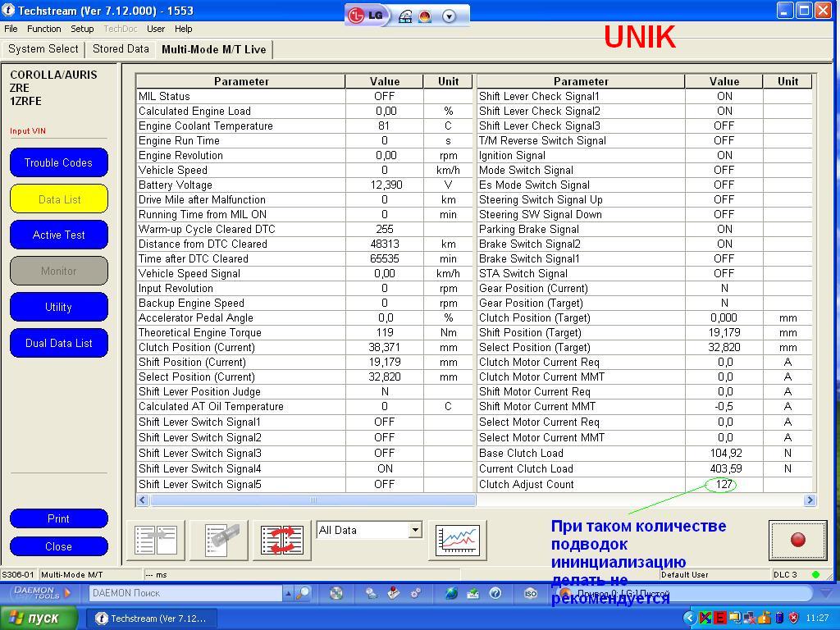Open the Dual Data List
840x630 pixels.
[59, 343]
